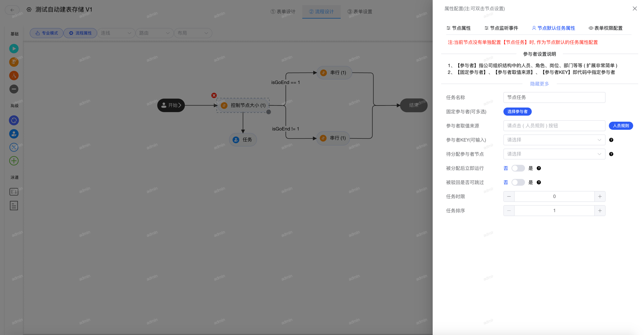
Task: Switch to 节点监听事件 tab
Action: [501, 28]
